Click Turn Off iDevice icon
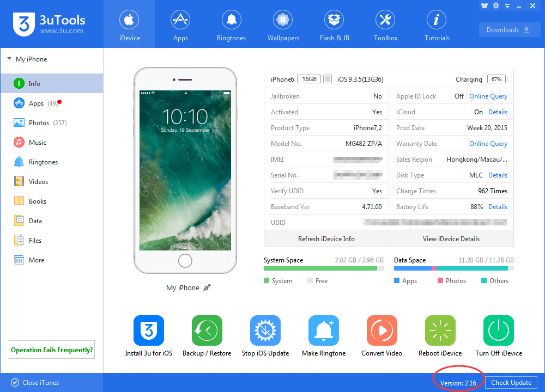This screenshot has width=545, height=392. point(498,330)
